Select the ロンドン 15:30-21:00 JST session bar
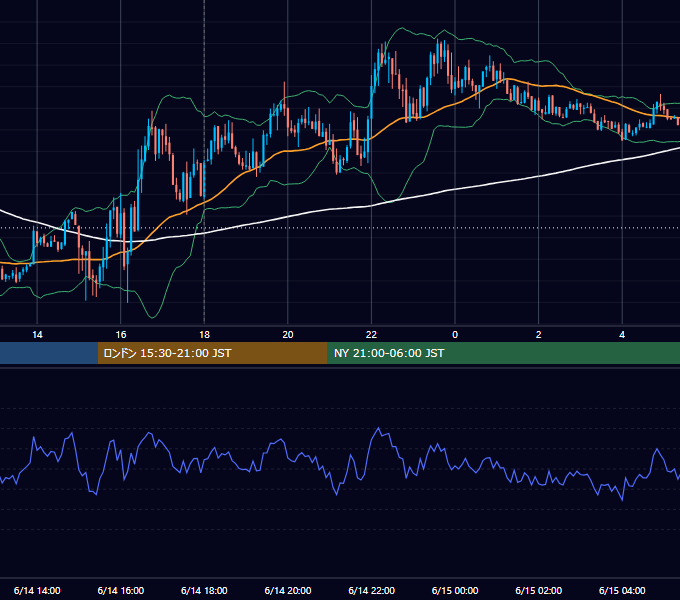Image resolution: width=680 pixels, height=600 pixels. [212, 353]
